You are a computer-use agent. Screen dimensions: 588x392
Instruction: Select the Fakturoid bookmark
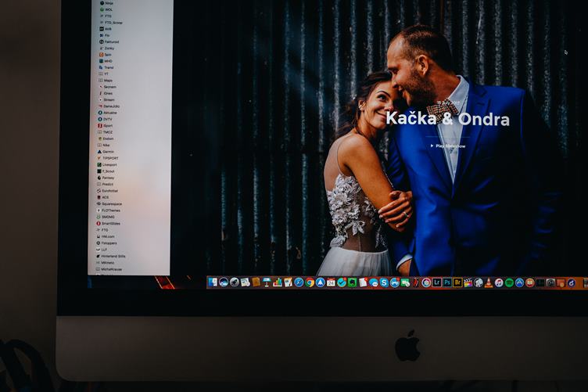click(x=109, y=41)
